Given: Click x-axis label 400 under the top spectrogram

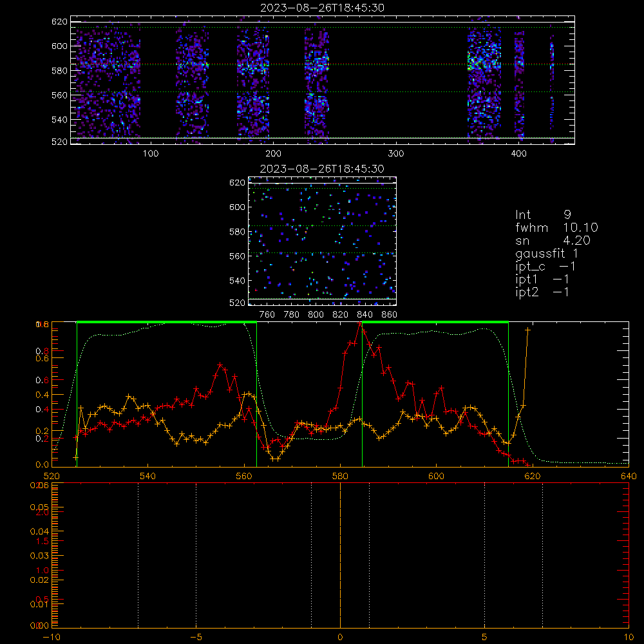Looking at the screenshot, I should click(x=518, y=154).
